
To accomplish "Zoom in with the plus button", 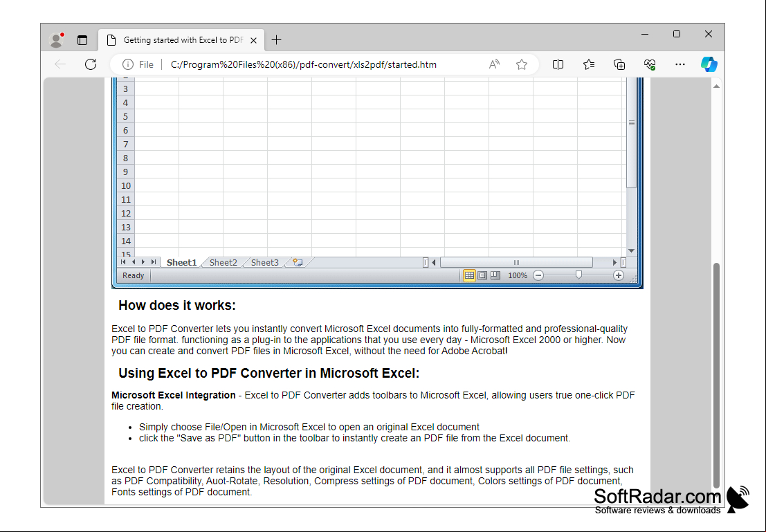I will click(619, 275).
